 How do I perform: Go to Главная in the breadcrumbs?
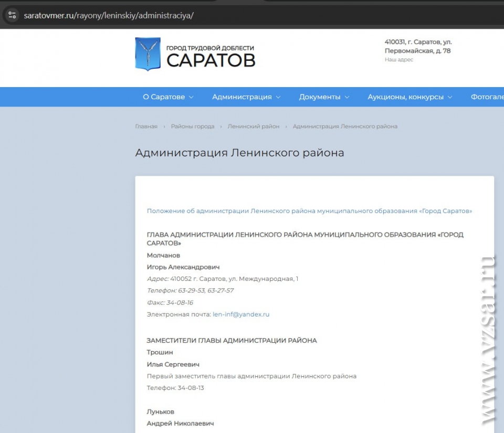point(146,126)
